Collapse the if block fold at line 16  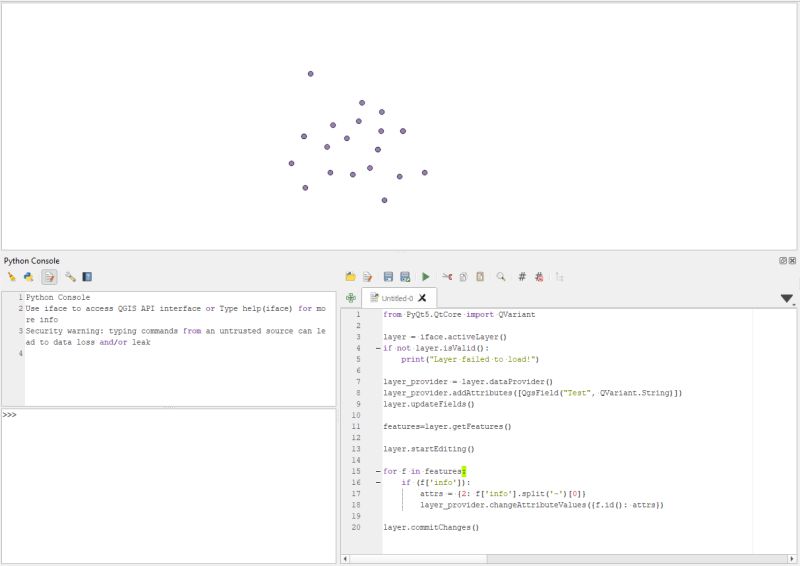(378, 482)
